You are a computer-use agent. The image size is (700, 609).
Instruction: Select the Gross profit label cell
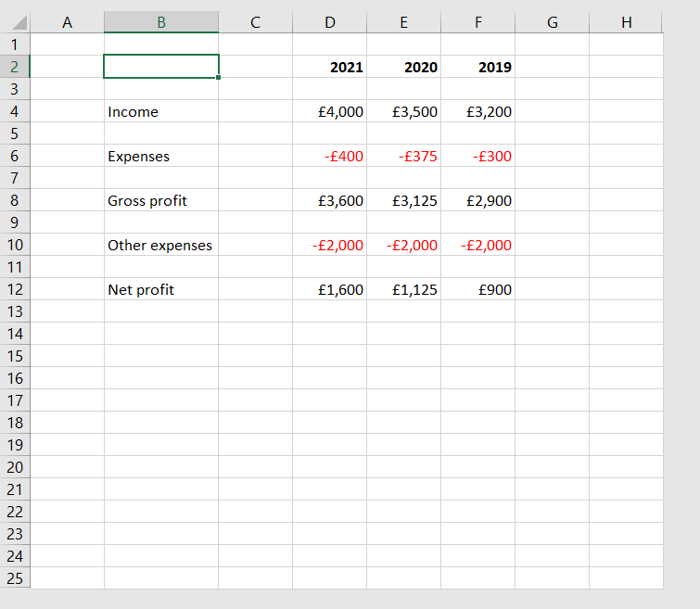coord(160,200)
